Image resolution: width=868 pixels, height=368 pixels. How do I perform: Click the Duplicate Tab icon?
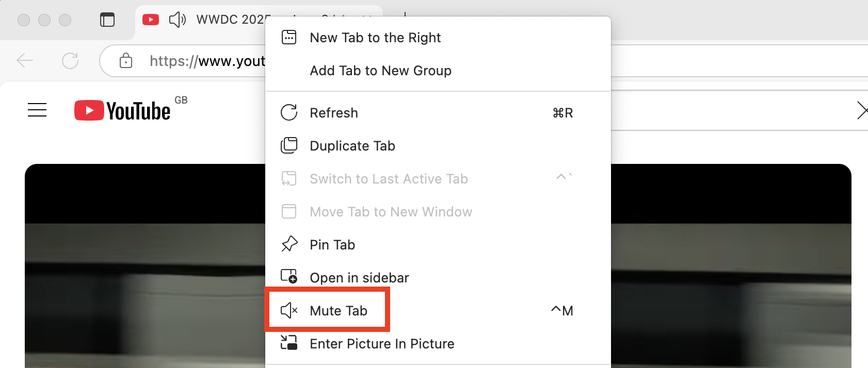tap(290, 145)
